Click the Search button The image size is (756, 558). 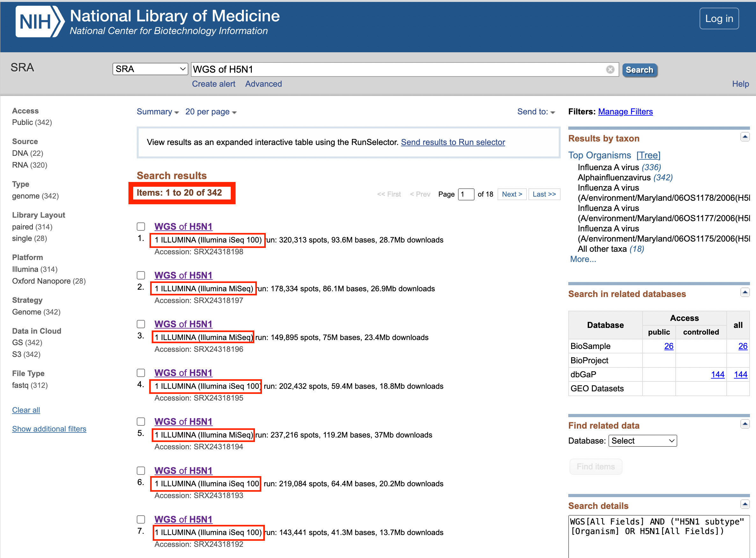click(639, 70)
